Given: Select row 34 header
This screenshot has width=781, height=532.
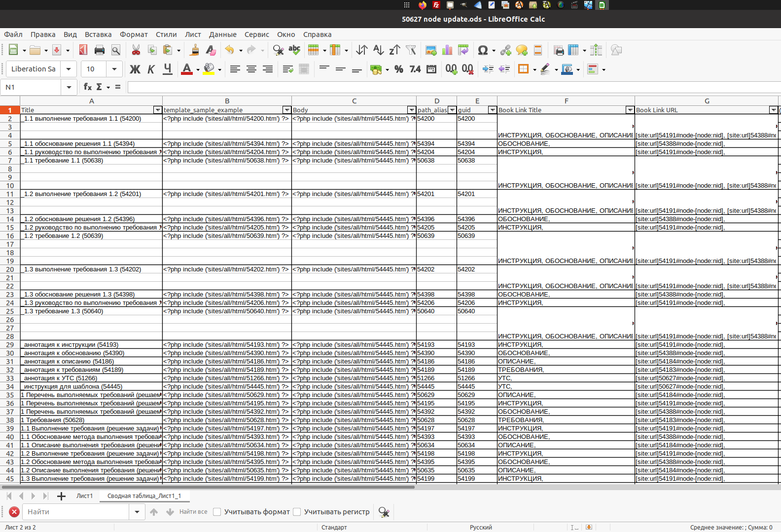Looking at the screenshot, I should pos(10,387).
